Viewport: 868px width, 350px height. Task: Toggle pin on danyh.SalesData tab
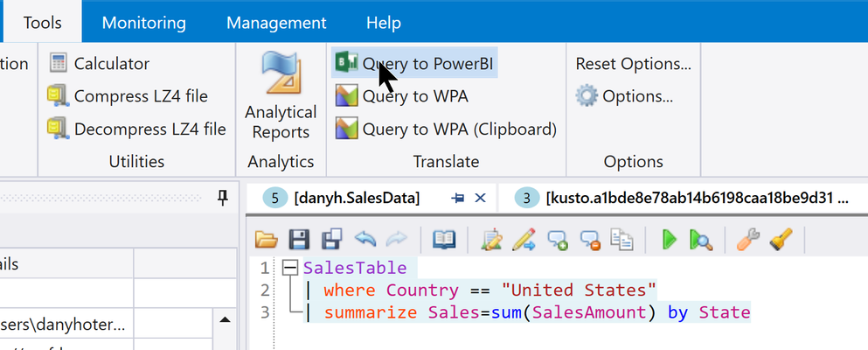(x=457, y=198)
